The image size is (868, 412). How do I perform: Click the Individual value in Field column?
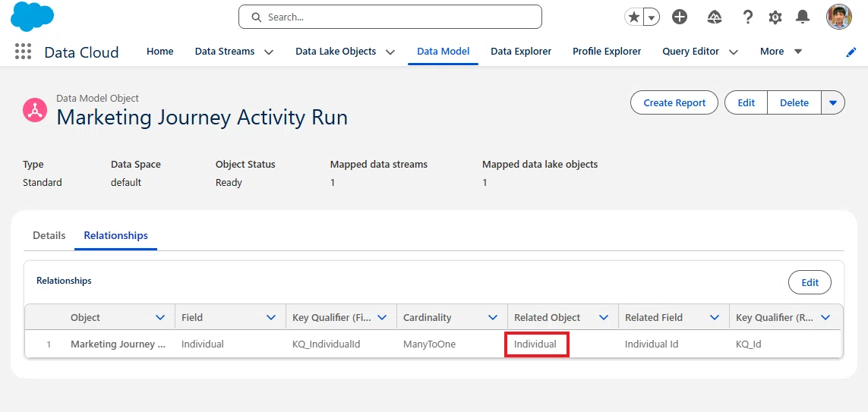click(203, 344)
